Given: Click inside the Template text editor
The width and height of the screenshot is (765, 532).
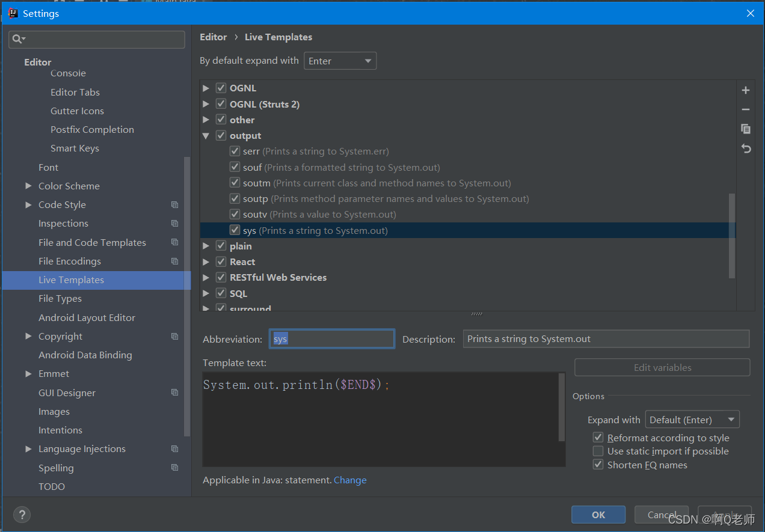Looking at the screenshot, I should [x=381, y=419].
